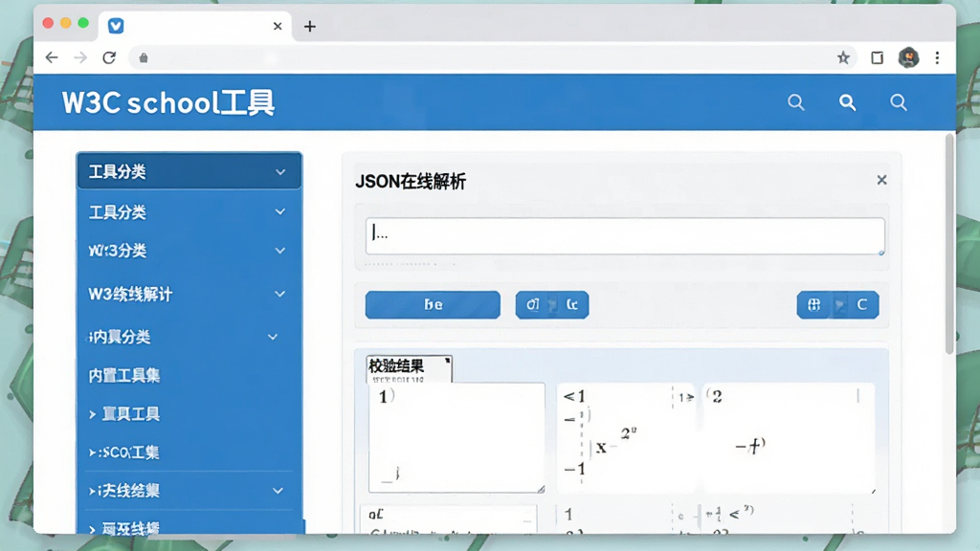The width and height of the screenshot is (980, 551).
Task: Click the wide blue 'be' button
Action: coord(433,305)
